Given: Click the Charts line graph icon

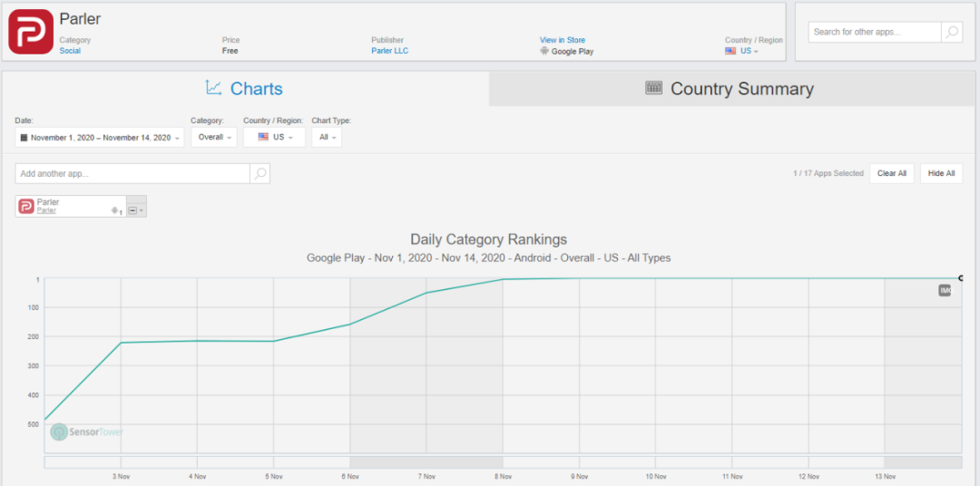Looking at the screenshot, I should click(x=214, y=88).
